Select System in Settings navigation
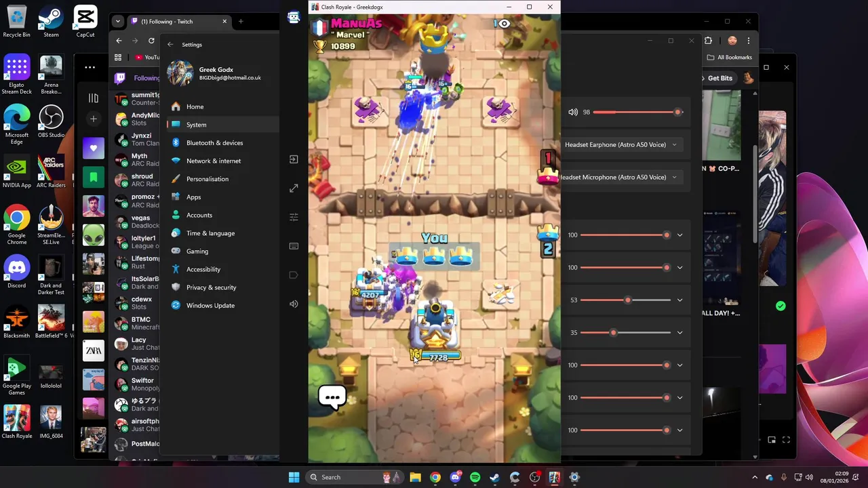This screenshot has width=868, height=488. 222,125
